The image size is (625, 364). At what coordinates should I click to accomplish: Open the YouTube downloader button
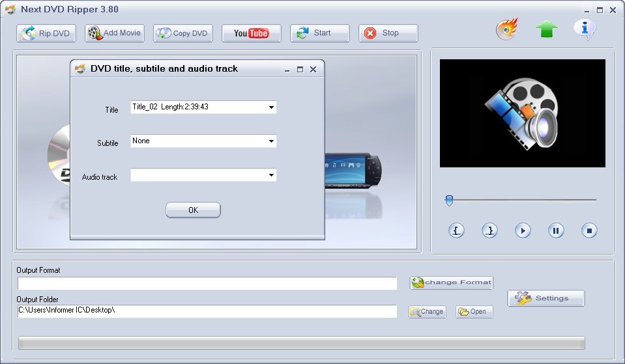(x=251, y=33)
